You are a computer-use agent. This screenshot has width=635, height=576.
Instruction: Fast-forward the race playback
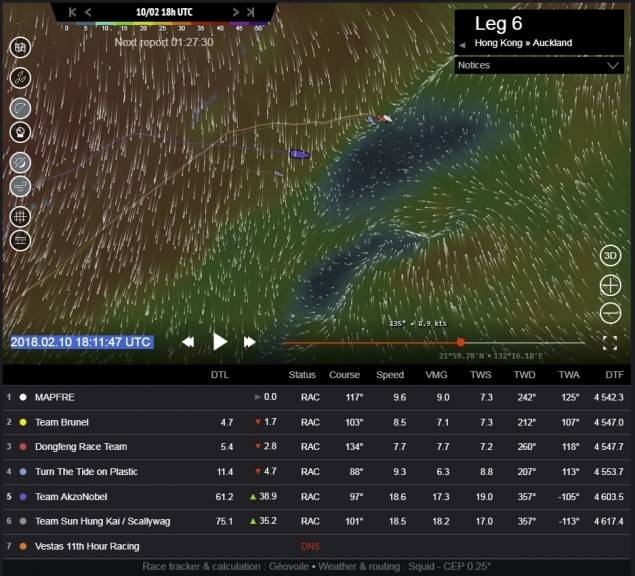249,342
